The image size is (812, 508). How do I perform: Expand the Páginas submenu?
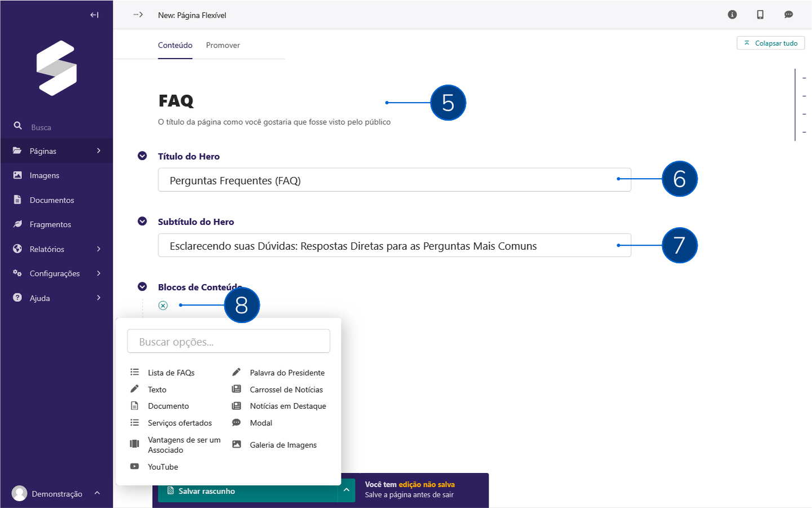click(99, 151)
